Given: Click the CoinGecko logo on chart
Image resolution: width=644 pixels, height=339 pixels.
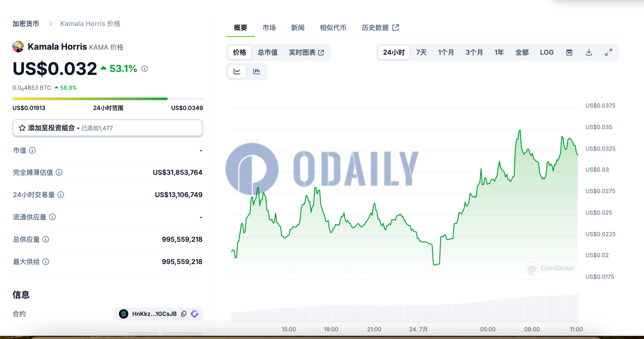Looking at the screenshot, I should [550, 268].
